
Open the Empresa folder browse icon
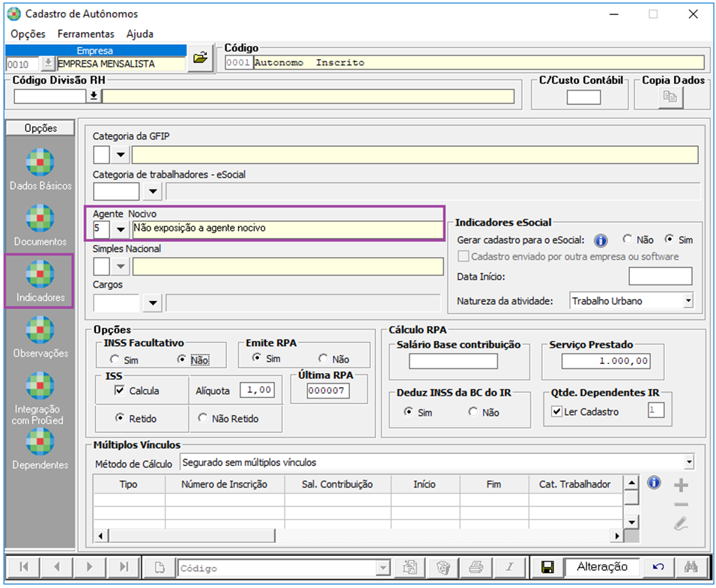click(199, 58)
